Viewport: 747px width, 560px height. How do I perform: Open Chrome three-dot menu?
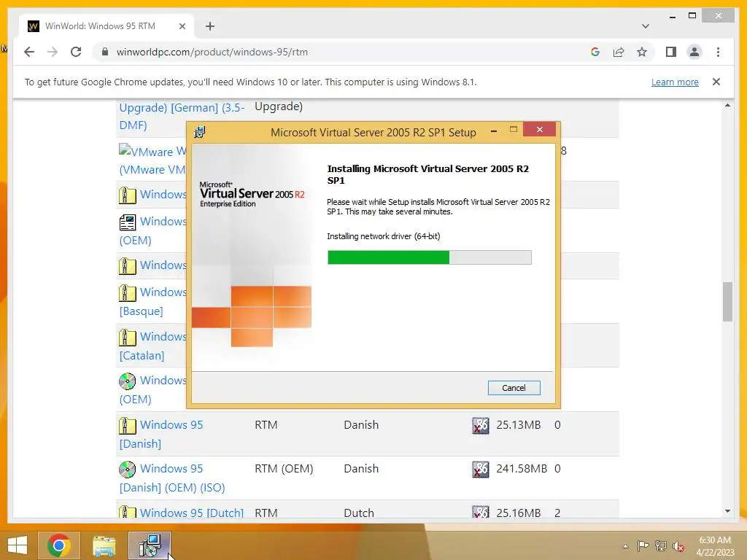pyautogui.click(x=718, y=52)
